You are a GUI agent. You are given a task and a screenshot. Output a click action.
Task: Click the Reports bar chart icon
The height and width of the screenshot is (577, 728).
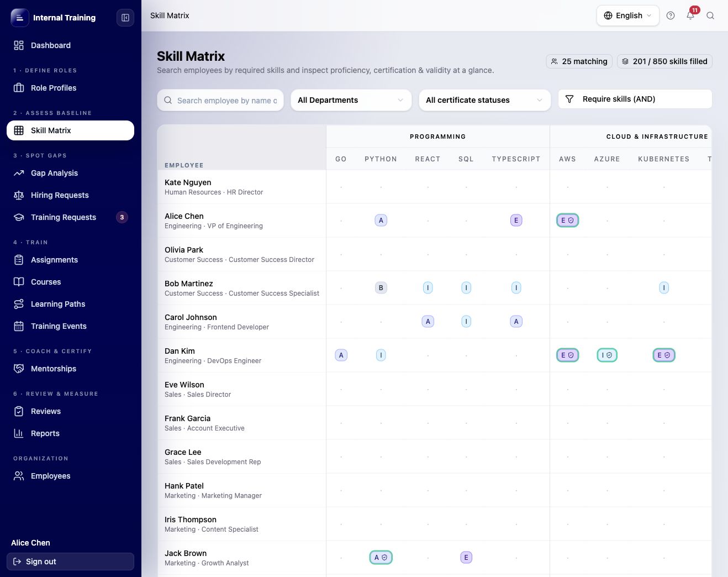(19, 433)
